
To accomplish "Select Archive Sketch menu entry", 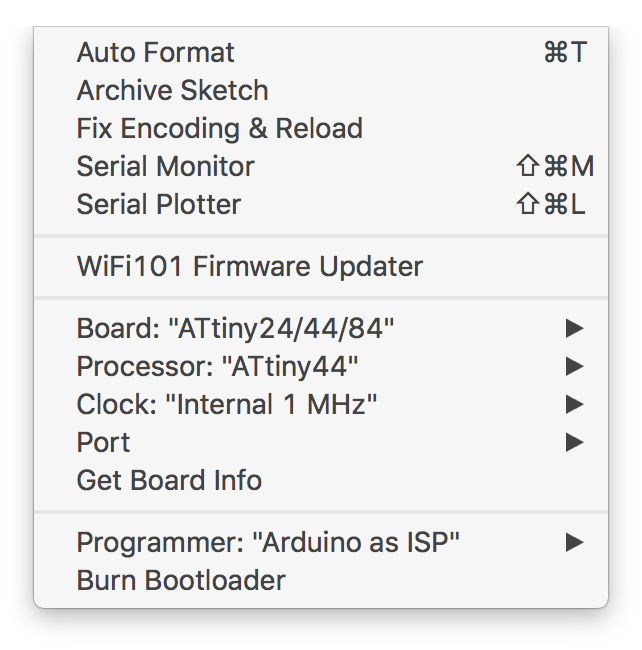I will [x=321, y=90].
